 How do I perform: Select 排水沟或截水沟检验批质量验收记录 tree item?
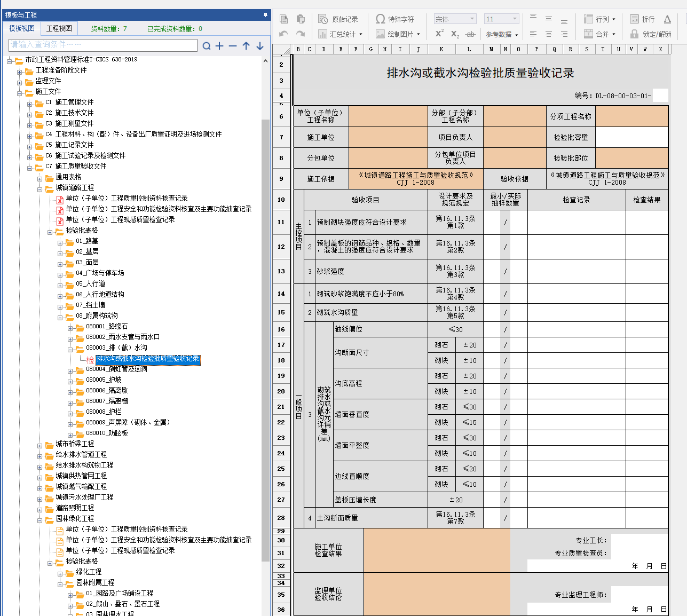click(x=148, y=359)
